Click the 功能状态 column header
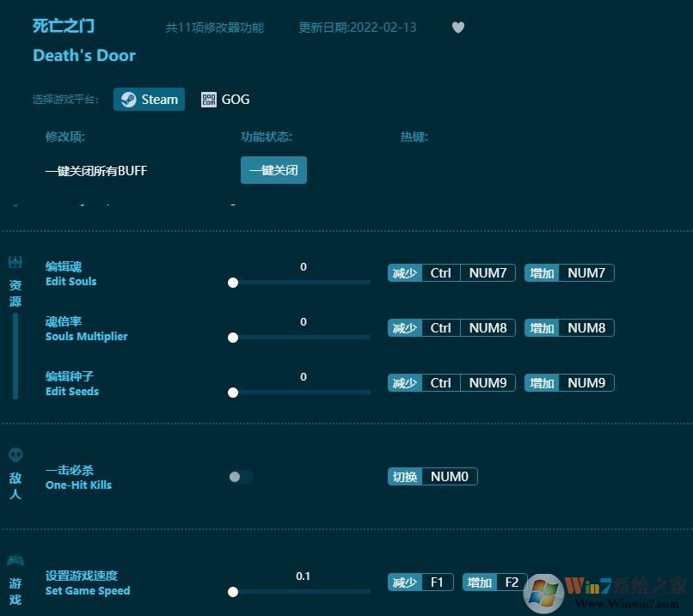 [x=266, y=137]
